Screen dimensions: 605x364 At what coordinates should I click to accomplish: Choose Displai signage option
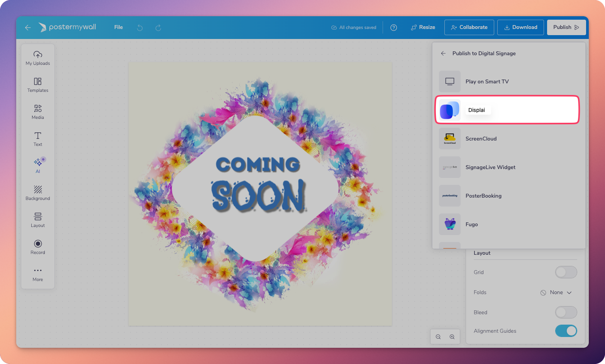click(x=507, y=110)
